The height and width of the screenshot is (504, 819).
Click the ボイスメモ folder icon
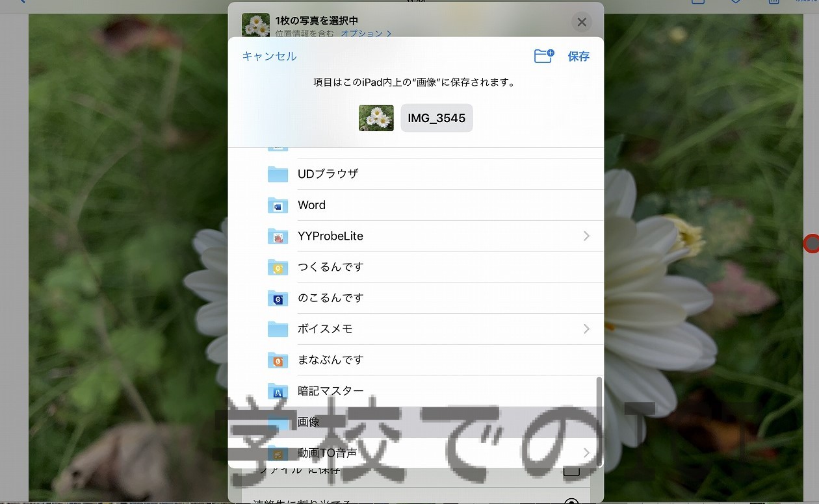click(x=278, y=329)
